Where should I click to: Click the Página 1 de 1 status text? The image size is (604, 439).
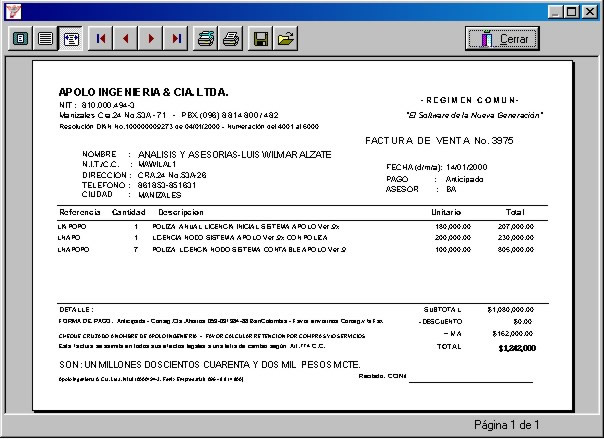(x=507, y=425)
